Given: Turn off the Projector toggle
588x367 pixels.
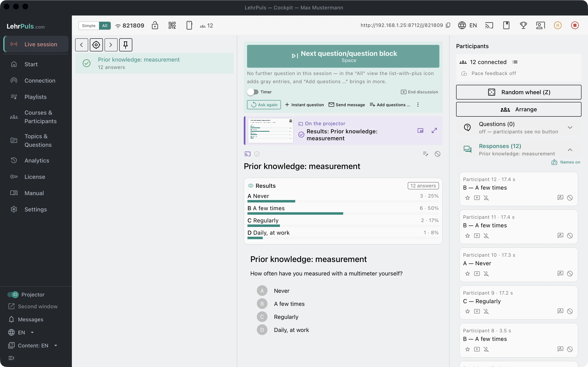Looking at the screenshot, I should click(13, 294).
